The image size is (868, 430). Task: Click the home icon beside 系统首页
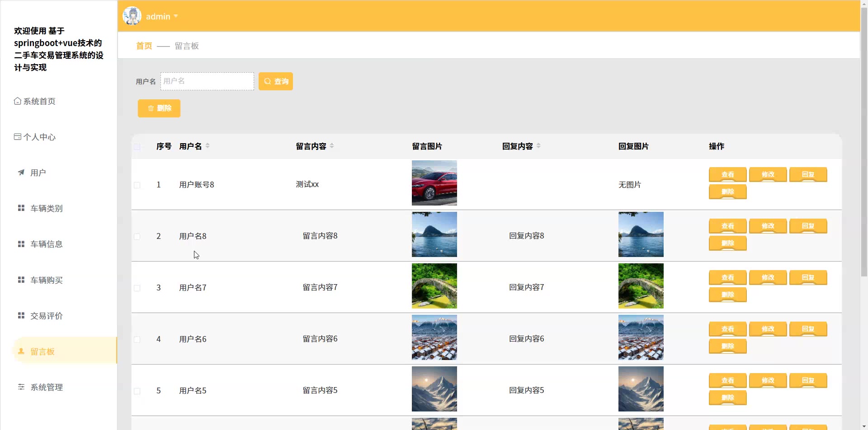coord(17,101)
